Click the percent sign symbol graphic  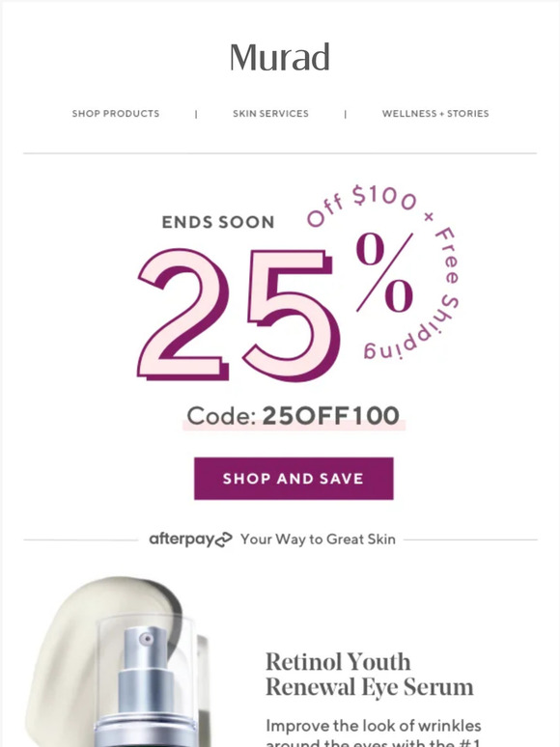pyautogui.click(x=384, y=272)
